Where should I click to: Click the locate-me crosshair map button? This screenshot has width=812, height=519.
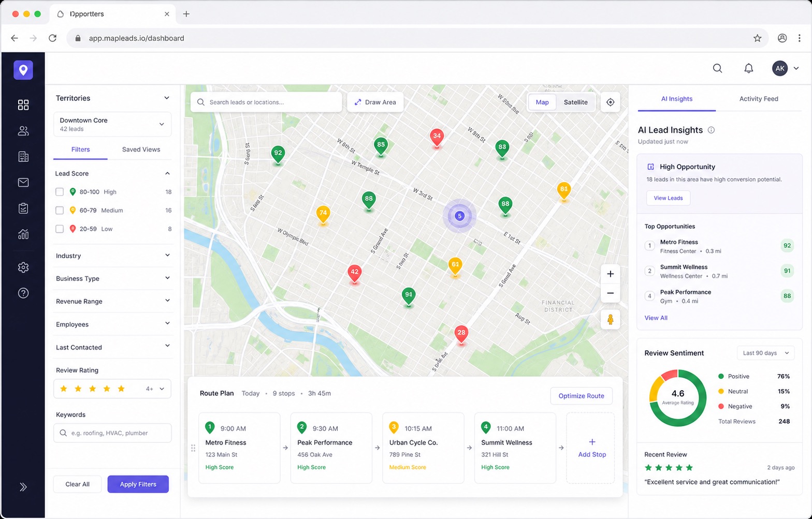(x=610, y=102)
